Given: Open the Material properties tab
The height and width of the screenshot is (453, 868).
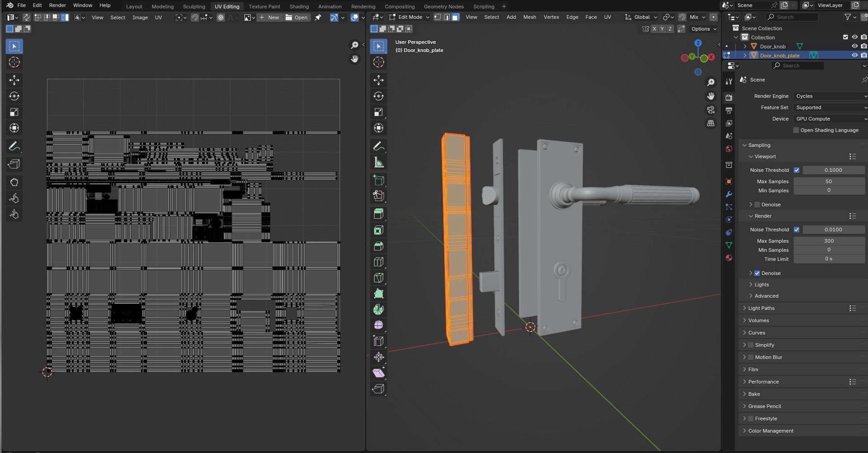Looking at the screenshot, I should [x=729, y=258].
